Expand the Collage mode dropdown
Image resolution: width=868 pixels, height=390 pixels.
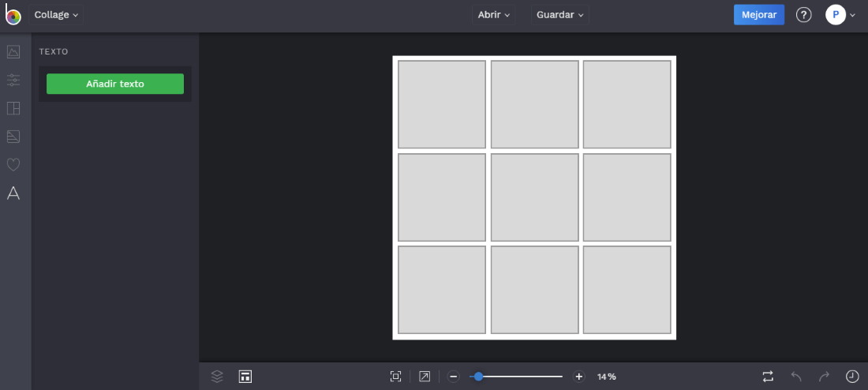[x=56, y=15]
